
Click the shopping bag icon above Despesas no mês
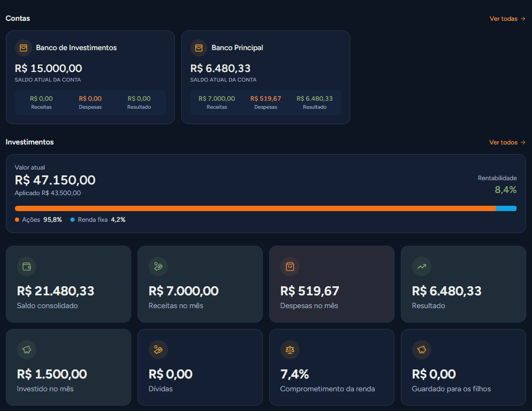290,267
